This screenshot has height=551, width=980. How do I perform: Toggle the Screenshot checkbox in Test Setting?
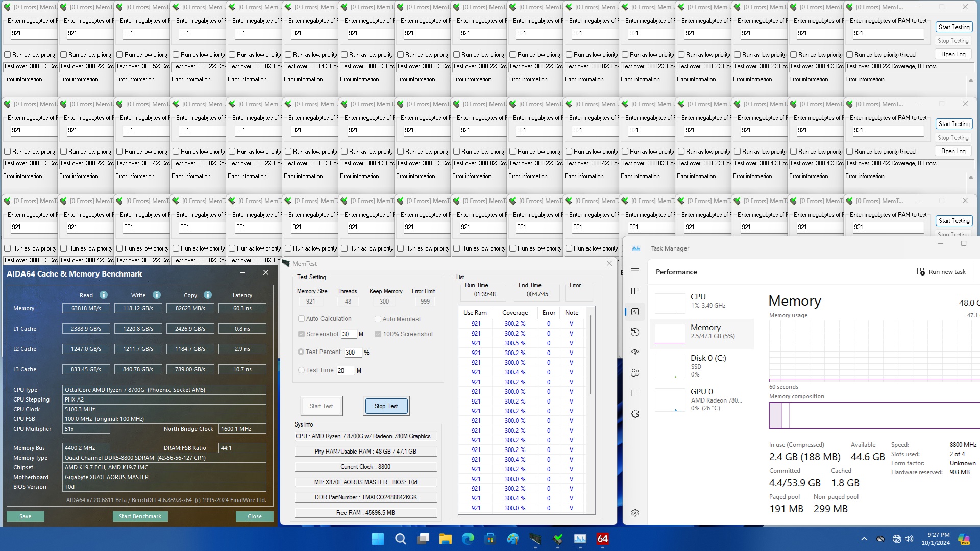(302, 334)
